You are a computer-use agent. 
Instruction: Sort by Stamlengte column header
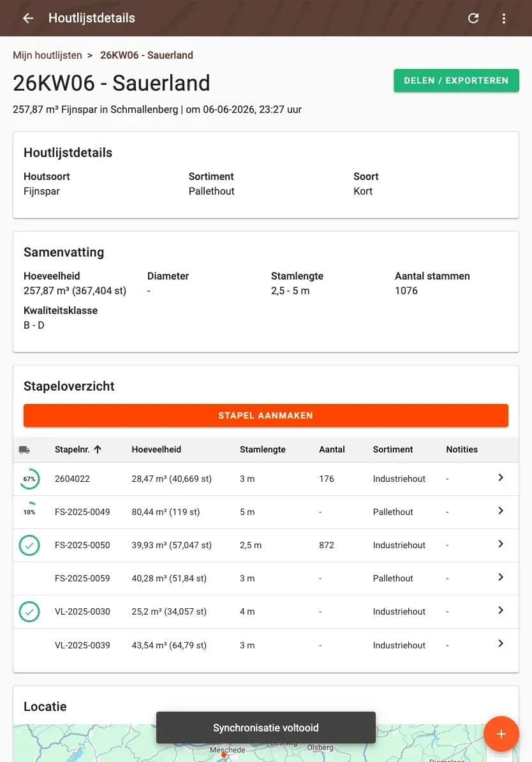[x=262, y=449]
